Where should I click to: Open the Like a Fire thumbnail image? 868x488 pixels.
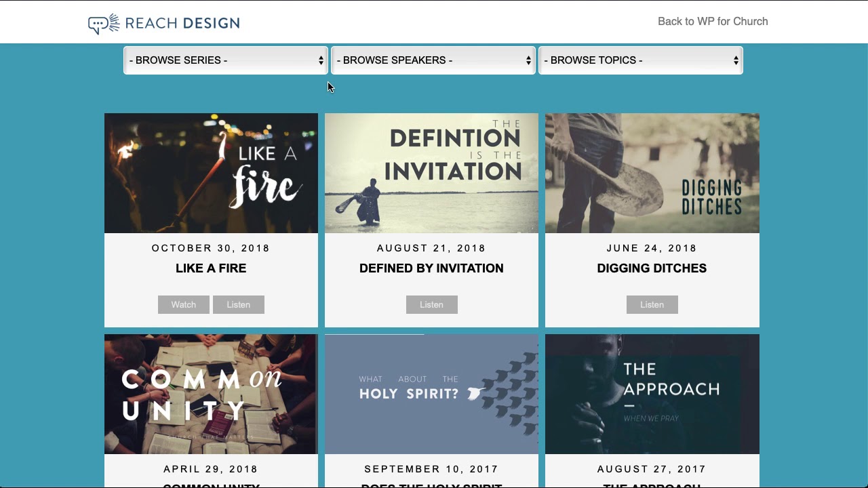click(211, 173)
